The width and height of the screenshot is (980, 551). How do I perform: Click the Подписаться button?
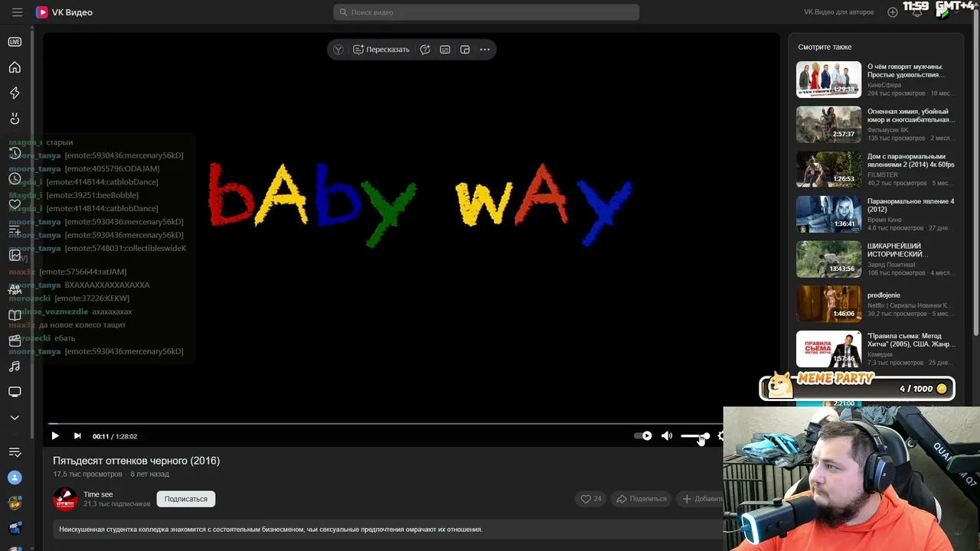pos(186,499)
